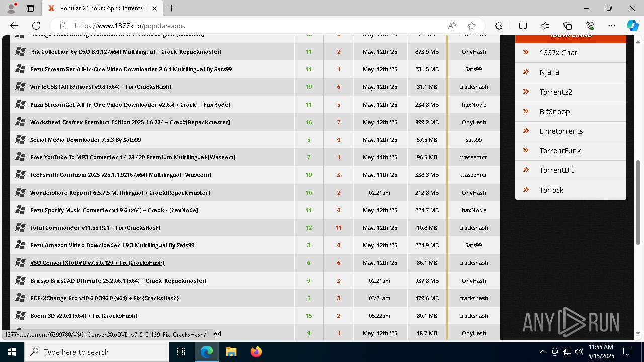Toggle Split screen icon
Screen dimensions: 644x362
click(x=523, y=26)
